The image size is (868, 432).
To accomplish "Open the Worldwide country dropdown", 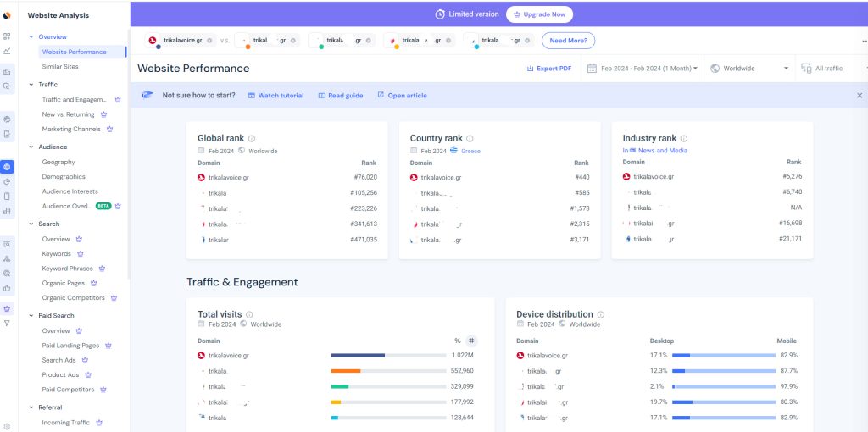I will tap(749, 69).
